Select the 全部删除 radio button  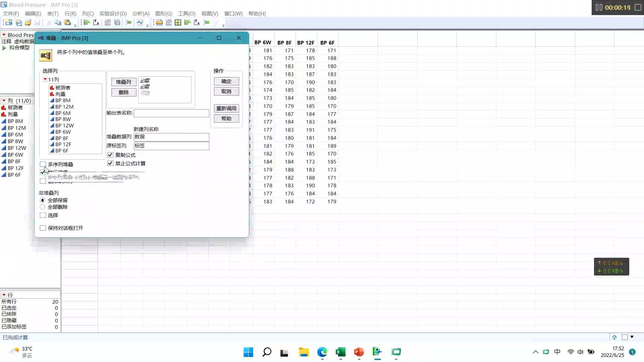[43, 207]
